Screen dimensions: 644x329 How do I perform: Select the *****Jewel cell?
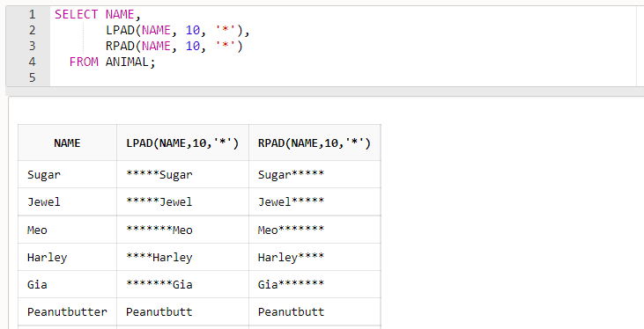click(x=182, y=201)
